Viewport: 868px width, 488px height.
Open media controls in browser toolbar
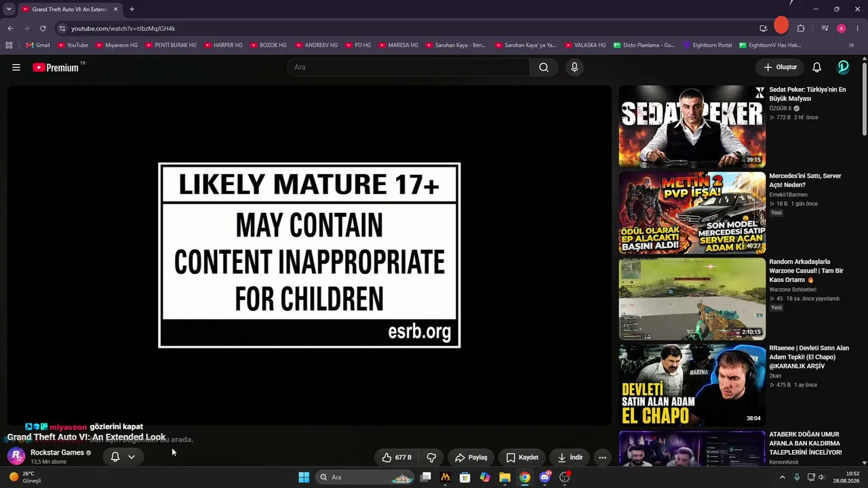point(825,28)
